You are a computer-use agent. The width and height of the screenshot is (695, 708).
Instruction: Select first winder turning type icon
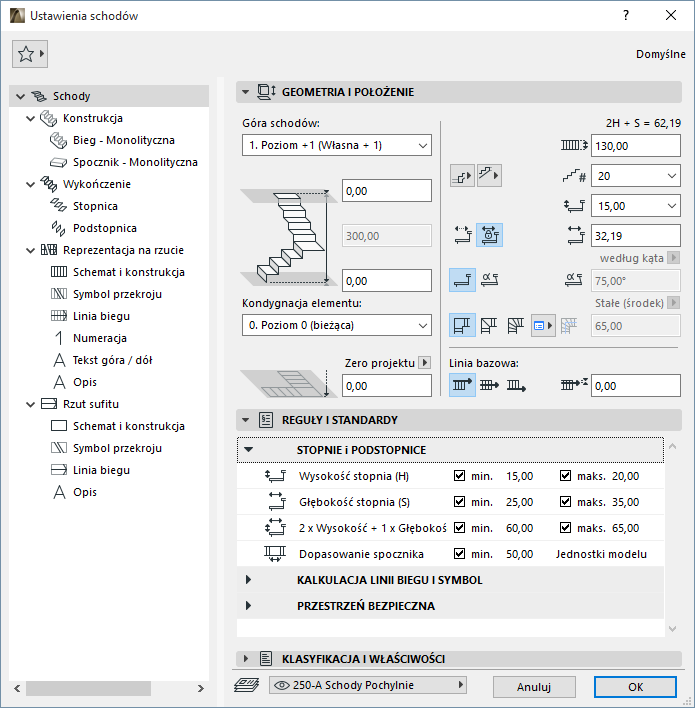462,325
